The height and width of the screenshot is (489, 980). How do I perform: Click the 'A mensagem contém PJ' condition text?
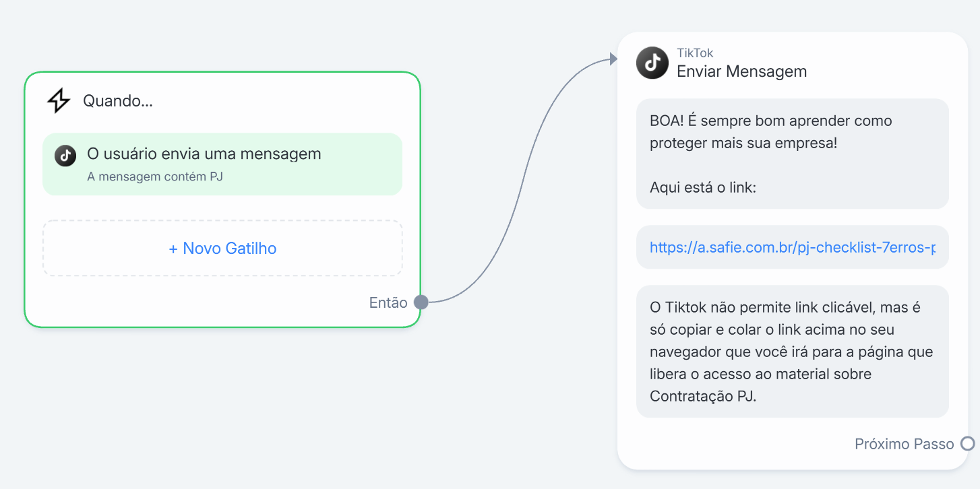click(155, 177)
